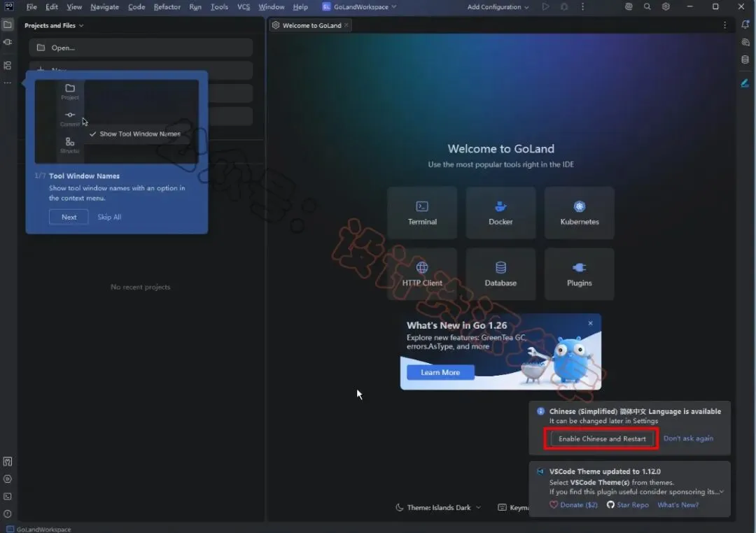This screenshot has width=756, height=533.
Task: Open the Theme: Islands Dark dropdown
Action: [x=438, y=507]
